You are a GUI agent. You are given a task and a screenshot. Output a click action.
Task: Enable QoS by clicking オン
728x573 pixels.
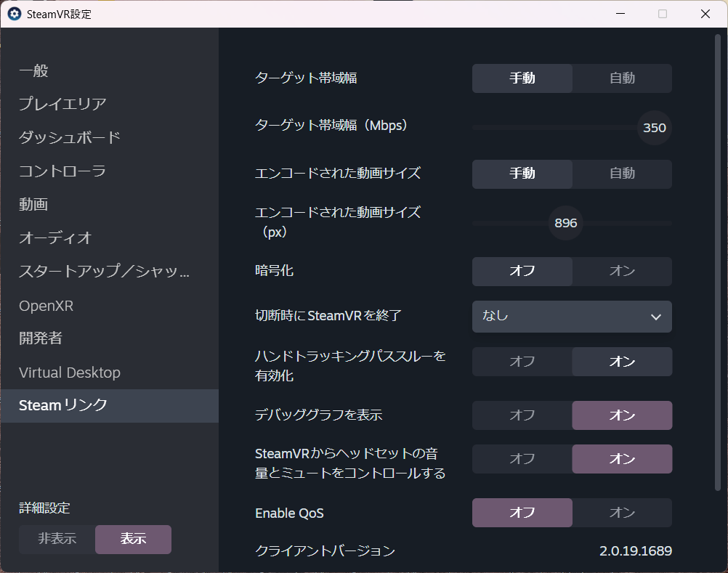[622, 513]
